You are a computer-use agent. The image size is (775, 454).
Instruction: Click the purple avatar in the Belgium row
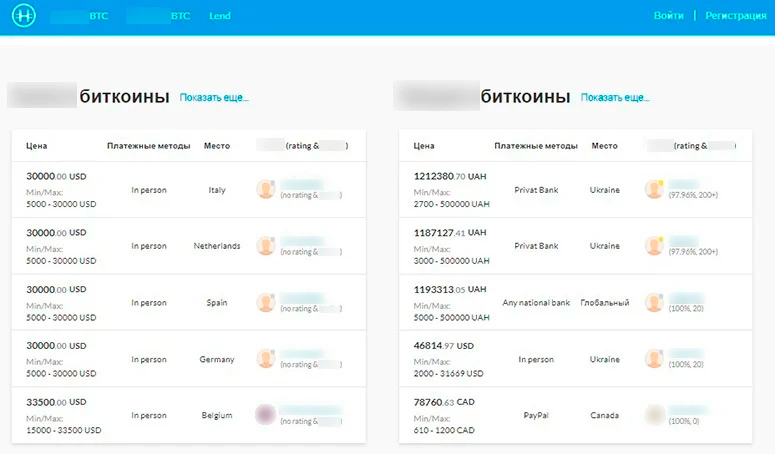[266, 414]
